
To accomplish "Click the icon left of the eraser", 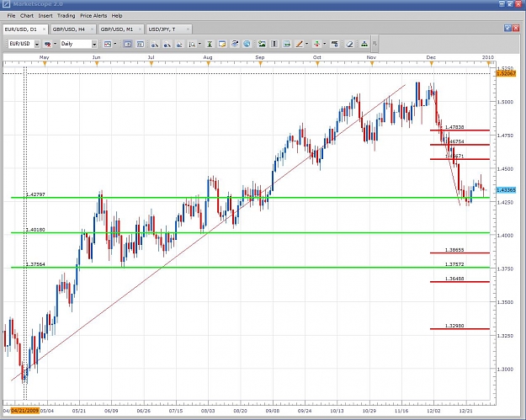I will pos(334,44).
